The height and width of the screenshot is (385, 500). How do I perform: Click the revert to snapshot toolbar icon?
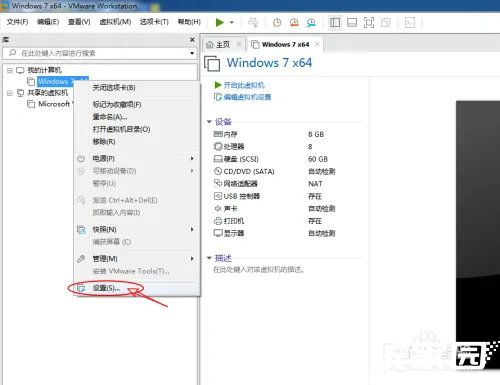click(x=294, y=22)
